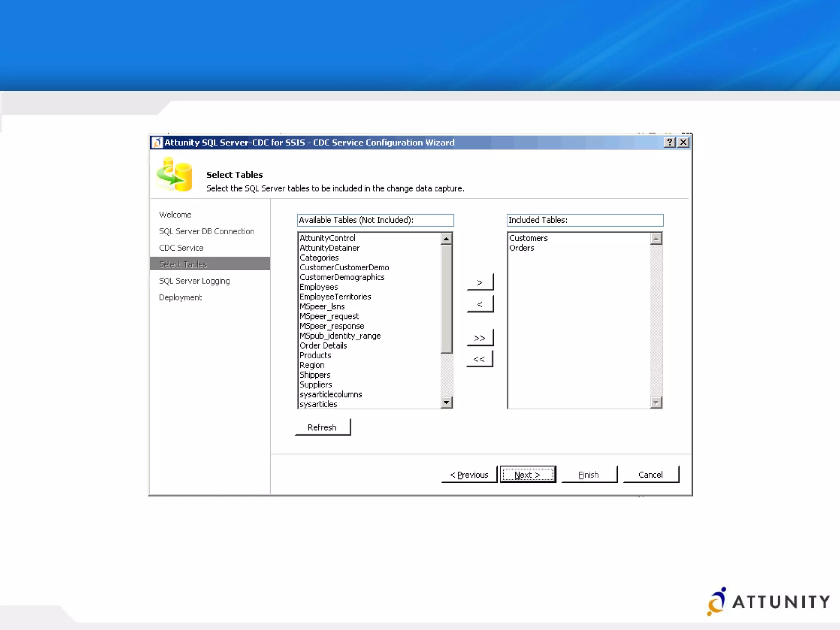Select Shippers table

pos(315,375)
